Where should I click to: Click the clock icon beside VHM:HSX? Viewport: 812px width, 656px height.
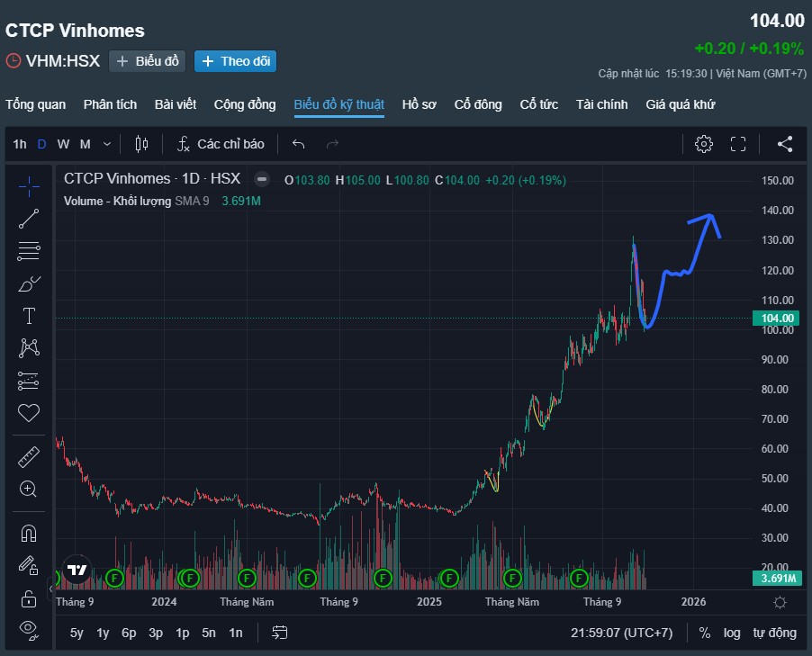(14, 61)
